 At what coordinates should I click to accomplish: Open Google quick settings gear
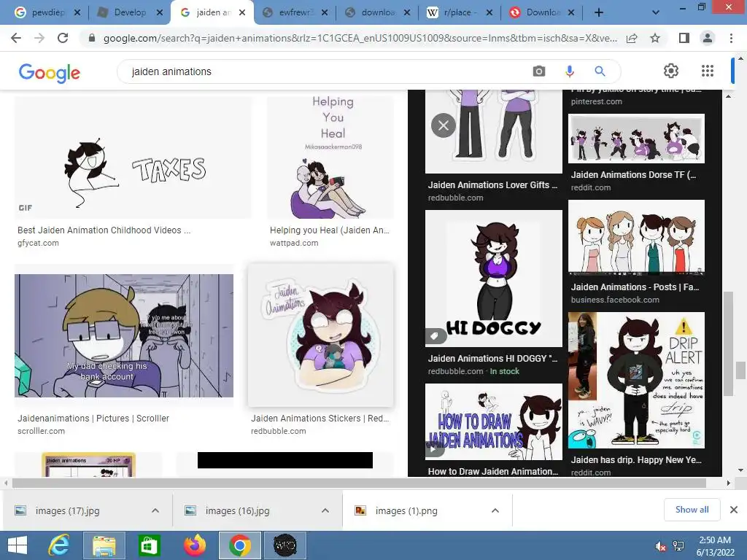click(671, 71)
